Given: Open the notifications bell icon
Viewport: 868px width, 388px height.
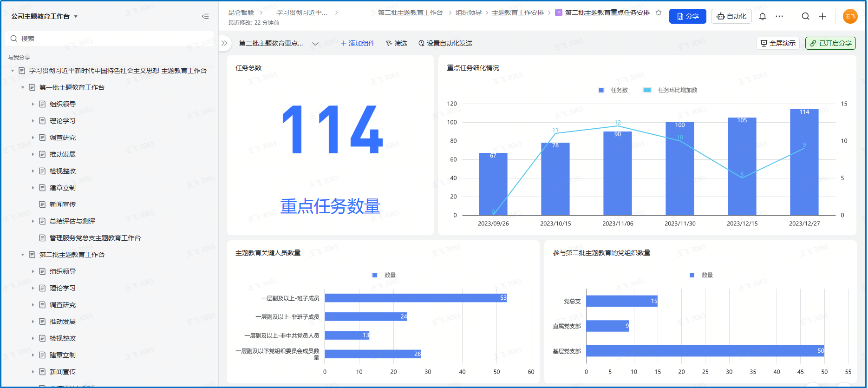Looking at the screenshot, I should 763,16.
